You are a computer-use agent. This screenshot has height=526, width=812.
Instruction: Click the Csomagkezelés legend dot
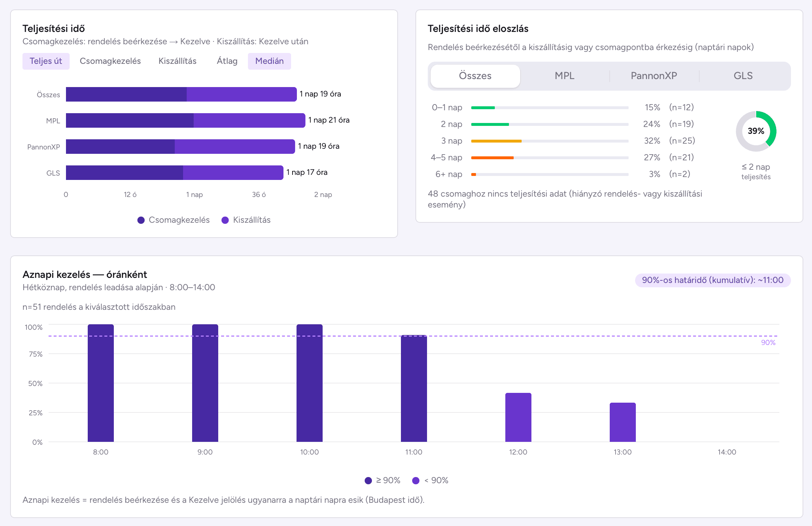click(141, 220)
